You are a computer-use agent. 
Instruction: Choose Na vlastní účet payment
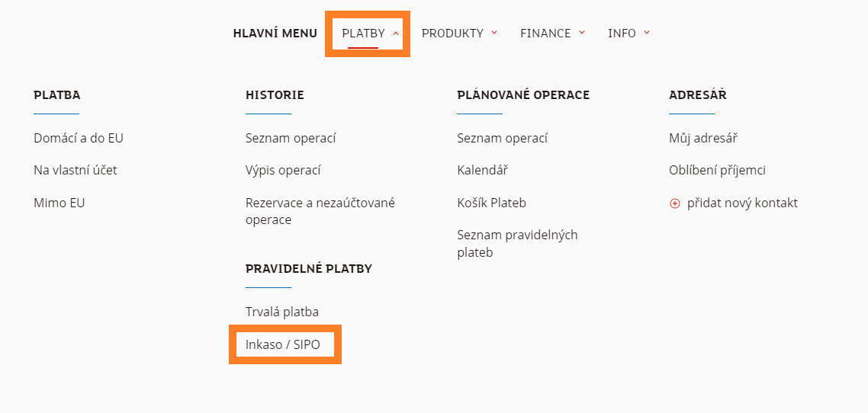tap(76, 171)
